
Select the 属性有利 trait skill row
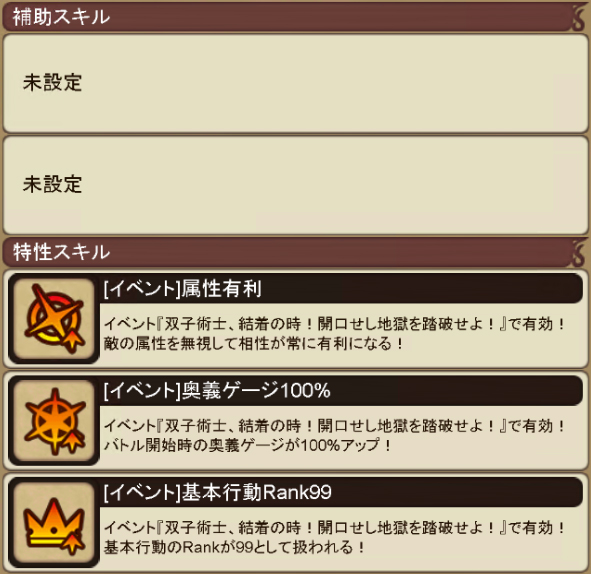point(296,319)
